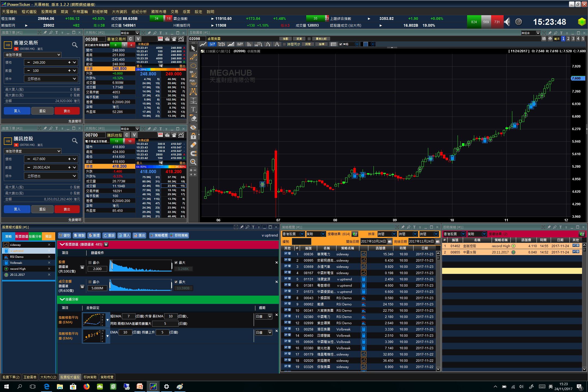Click the 指標 indicator button in chart toolbar
This screenshot has height=392, width=588.
coord(322,44)
